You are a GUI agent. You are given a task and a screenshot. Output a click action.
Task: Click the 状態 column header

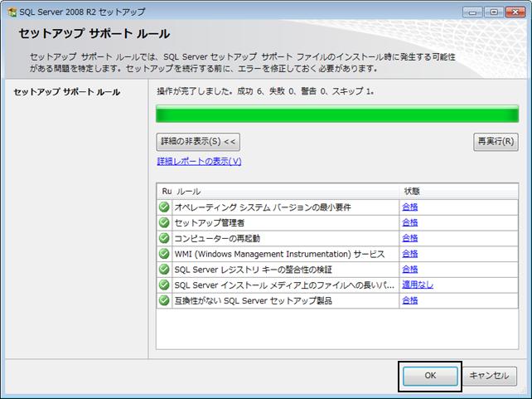[x=412, y=192]
